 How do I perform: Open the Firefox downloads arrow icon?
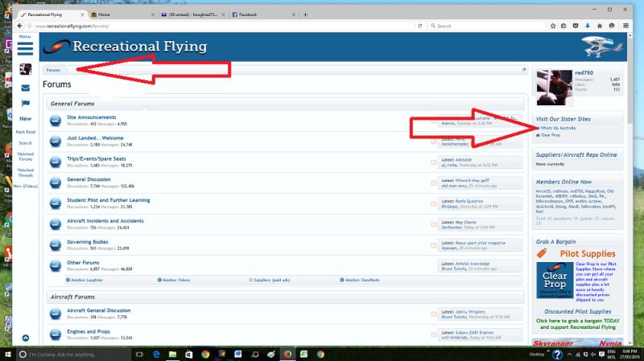pyautogui.click(x=588, y=26)
